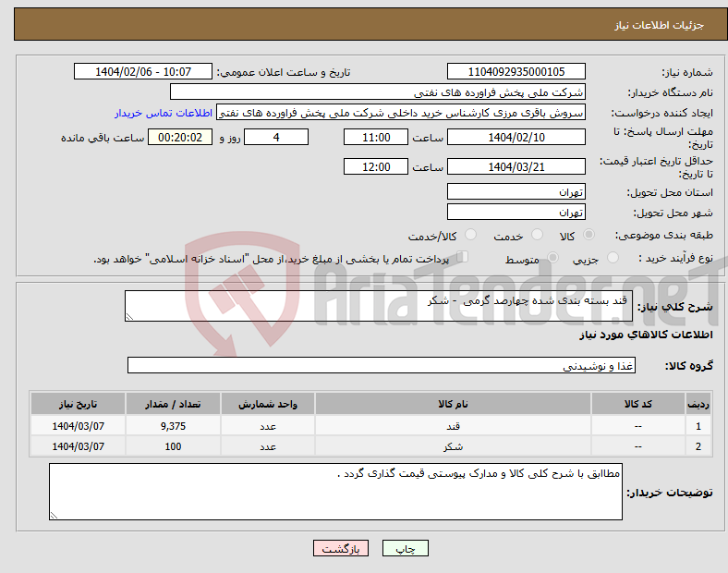Click the row number 1 cell
Screen dimensions: 728x573
click(698, 426)
